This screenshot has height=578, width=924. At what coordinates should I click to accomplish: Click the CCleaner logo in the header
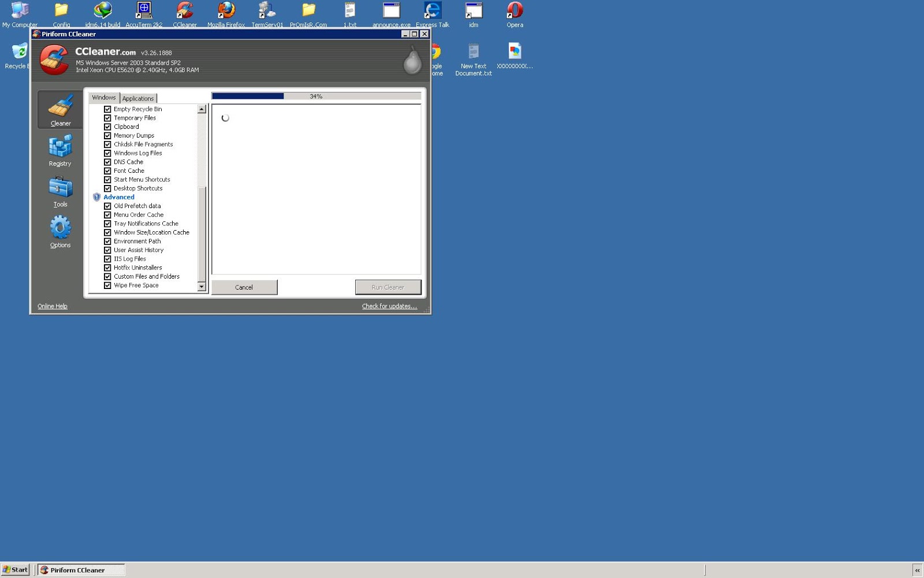(x=54, y=60)
